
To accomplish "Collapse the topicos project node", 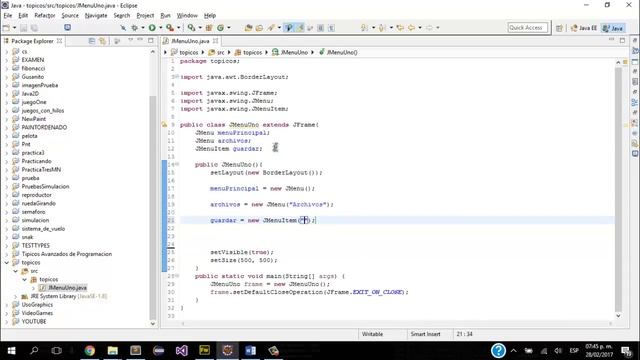I will tap(7, 262).
